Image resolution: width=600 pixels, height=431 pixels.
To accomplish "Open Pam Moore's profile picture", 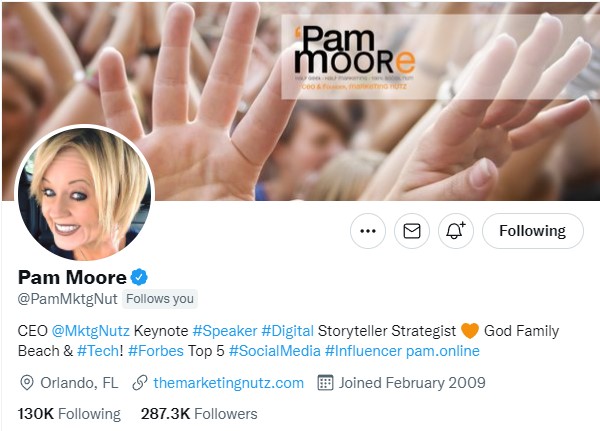I will (85, 194).
